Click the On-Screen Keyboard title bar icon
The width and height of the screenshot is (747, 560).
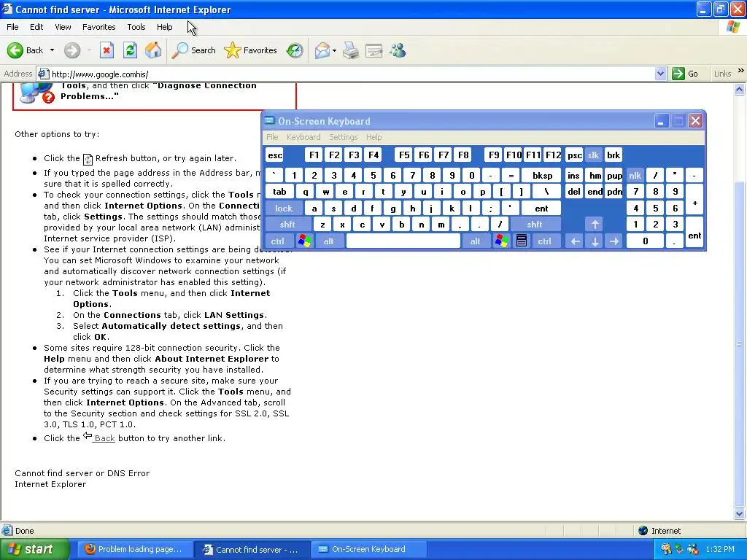pos(270,120)
